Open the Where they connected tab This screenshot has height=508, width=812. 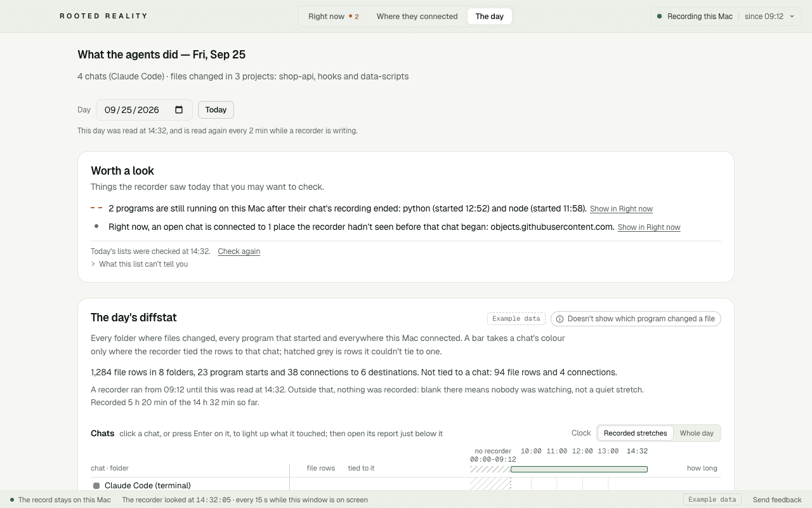coord(417,17)
